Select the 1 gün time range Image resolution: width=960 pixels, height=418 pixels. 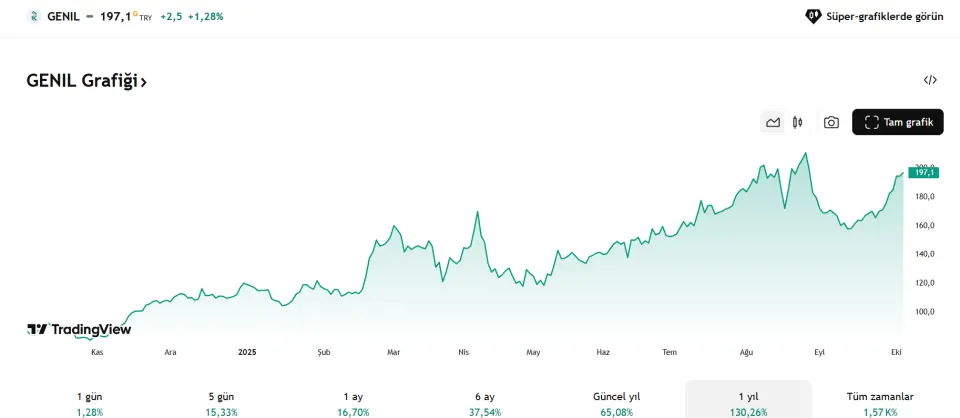pyautogui.click(x=89, y=403)
